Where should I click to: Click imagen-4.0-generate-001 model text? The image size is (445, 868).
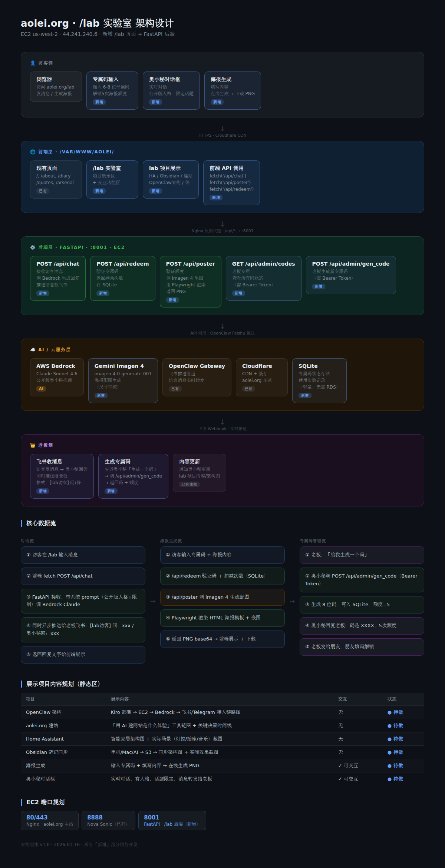coord(123,374)
